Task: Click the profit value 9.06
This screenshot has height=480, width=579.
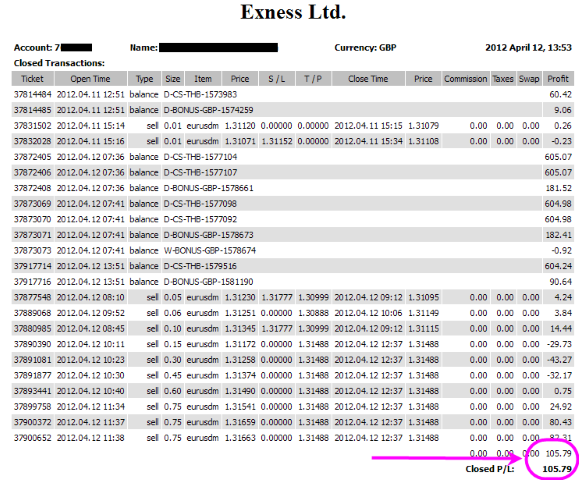Action: 563,110
